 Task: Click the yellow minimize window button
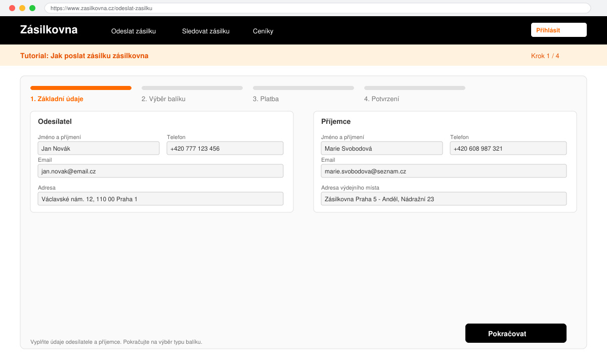point(22,8)
